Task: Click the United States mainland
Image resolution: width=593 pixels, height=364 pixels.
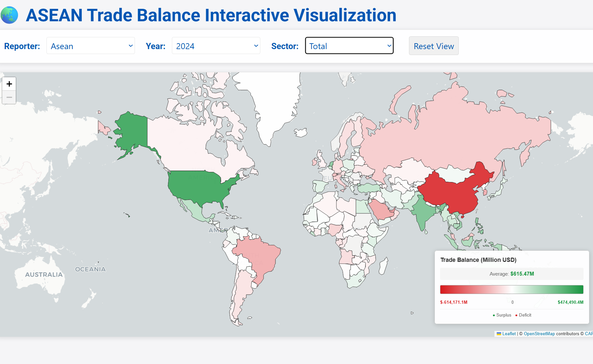Action: pos(200,187)
